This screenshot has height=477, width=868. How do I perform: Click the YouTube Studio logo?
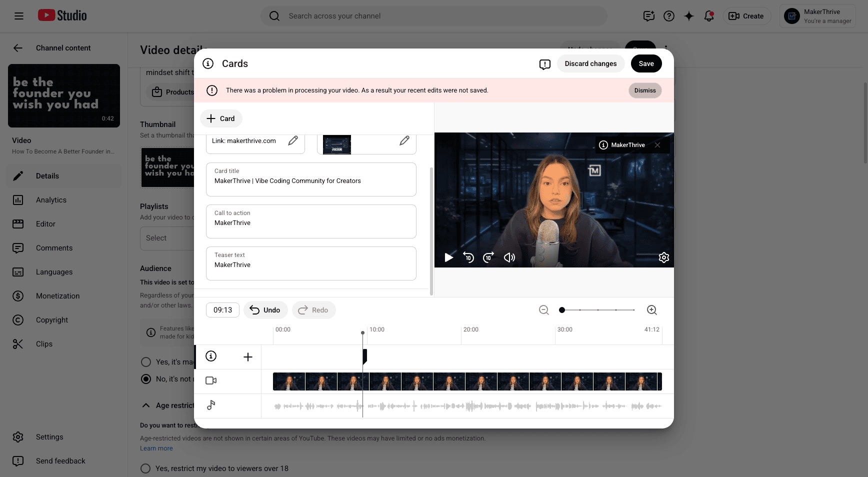62,15
